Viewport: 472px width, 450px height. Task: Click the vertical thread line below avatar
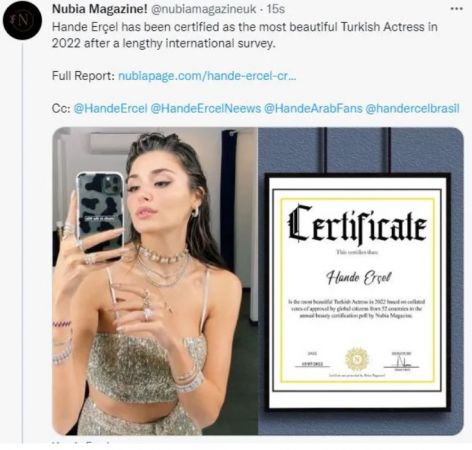(22, 243)
